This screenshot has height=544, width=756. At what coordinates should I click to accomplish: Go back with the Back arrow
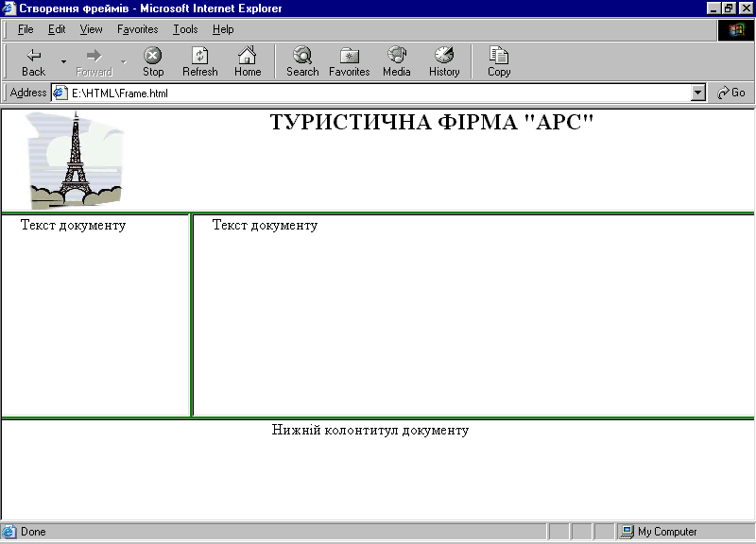[33, 61]
